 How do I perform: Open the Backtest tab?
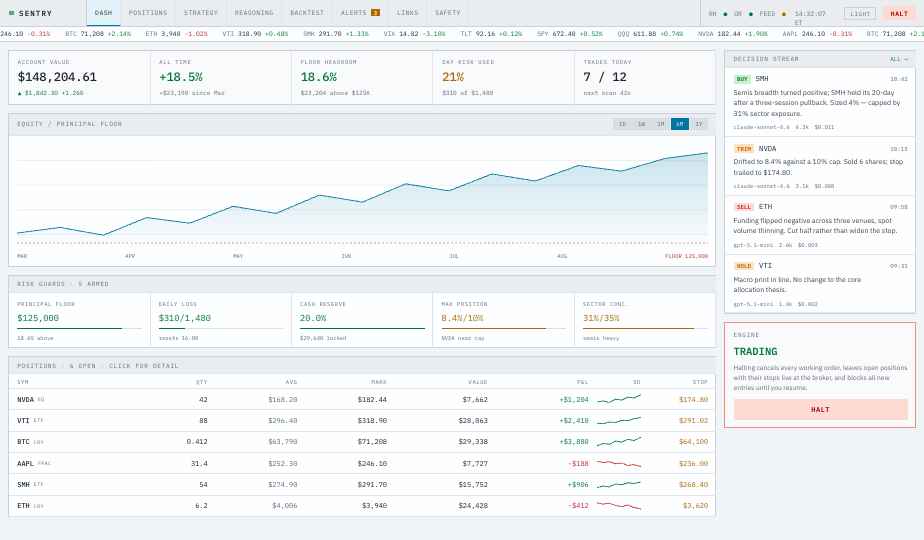307,13
